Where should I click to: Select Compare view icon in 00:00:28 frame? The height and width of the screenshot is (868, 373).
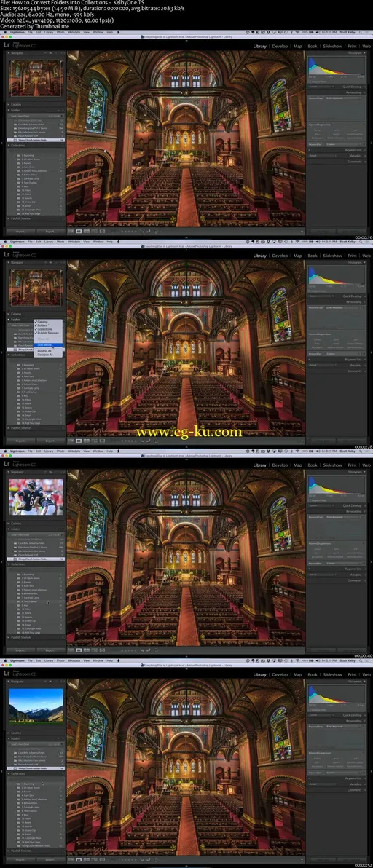pyautogui.click(x=87, y=441)
